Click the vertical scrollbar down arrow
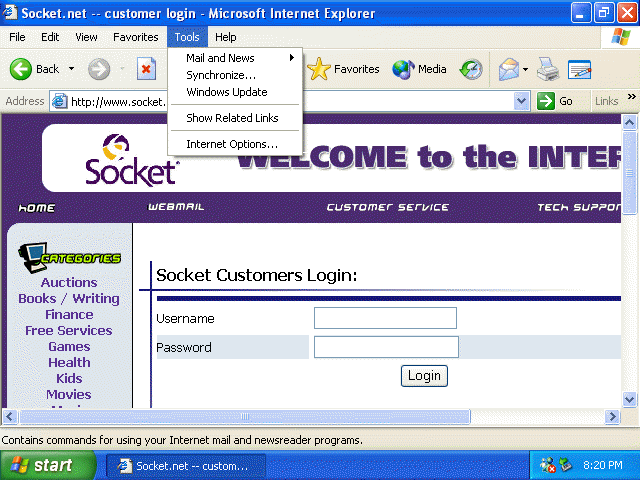The height and width of the screenshot is (480, 640). tap(629, 399)
